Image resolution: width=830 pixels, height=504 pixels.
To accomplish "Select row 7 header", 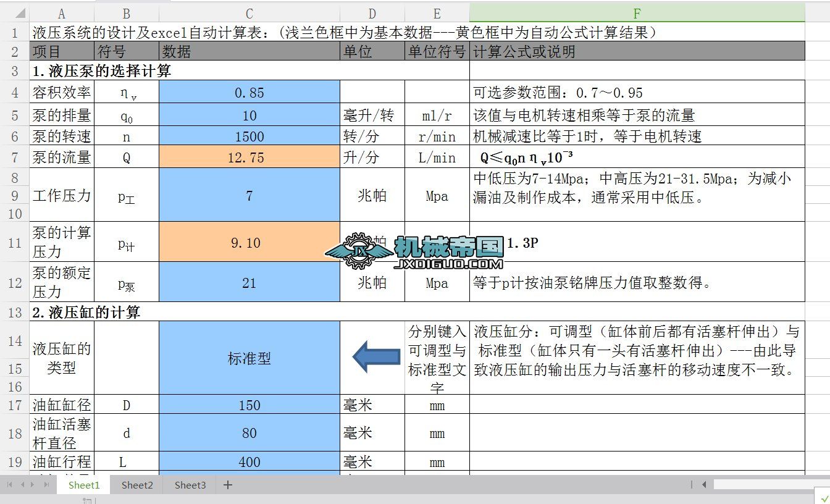I will (x=14, y=157).
